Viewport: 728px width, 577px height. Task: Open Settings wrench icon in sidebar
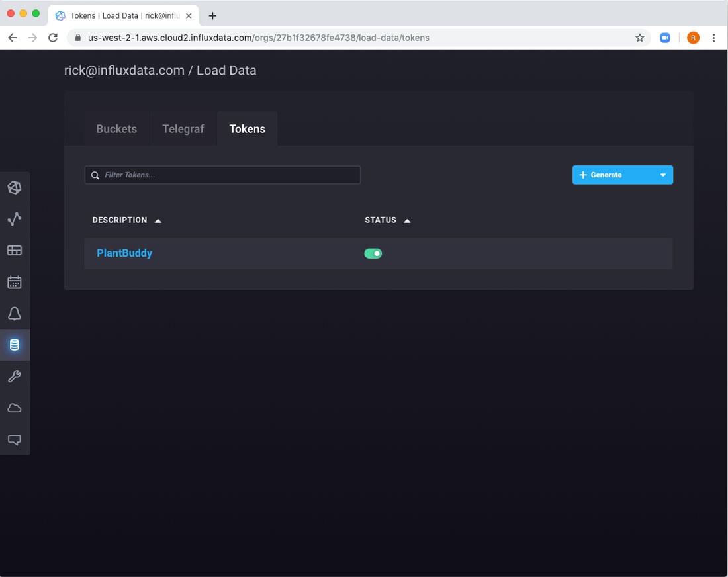pos(15,377)
